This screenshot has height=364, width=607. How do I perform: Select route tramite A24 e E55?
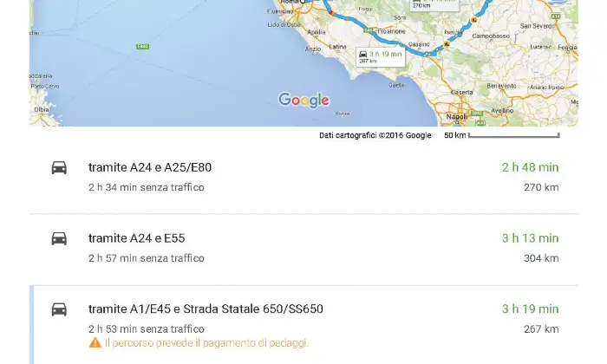(136, 238)
